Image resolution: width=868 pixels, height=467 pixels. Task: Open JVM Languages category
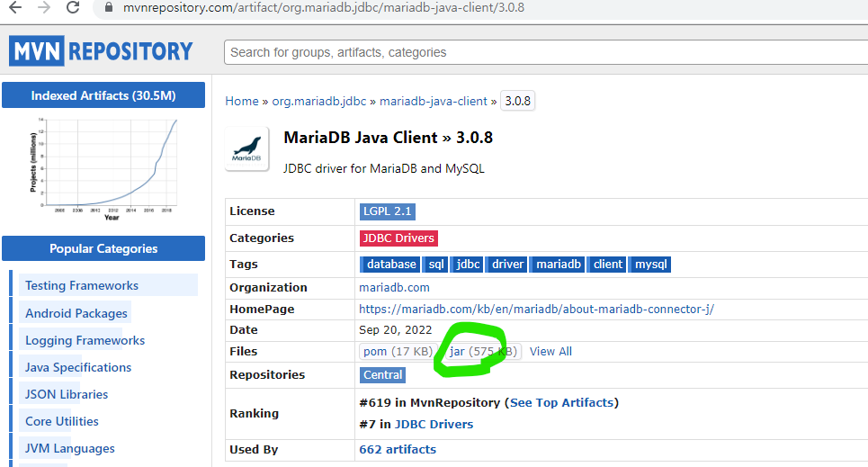70,448
